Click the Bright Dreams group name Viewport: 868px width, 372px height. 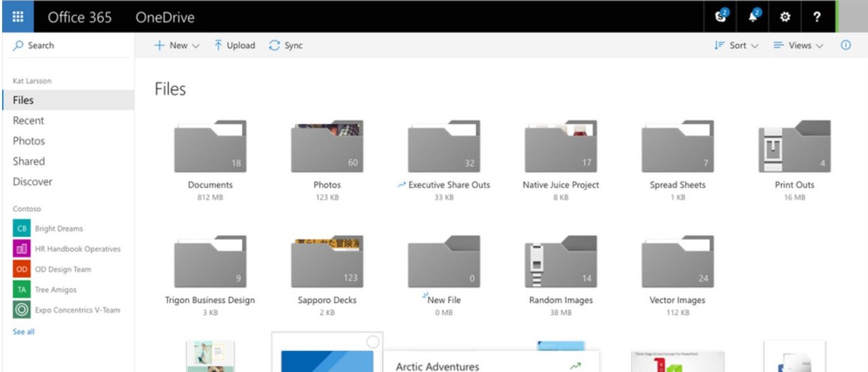coord(59,229)
